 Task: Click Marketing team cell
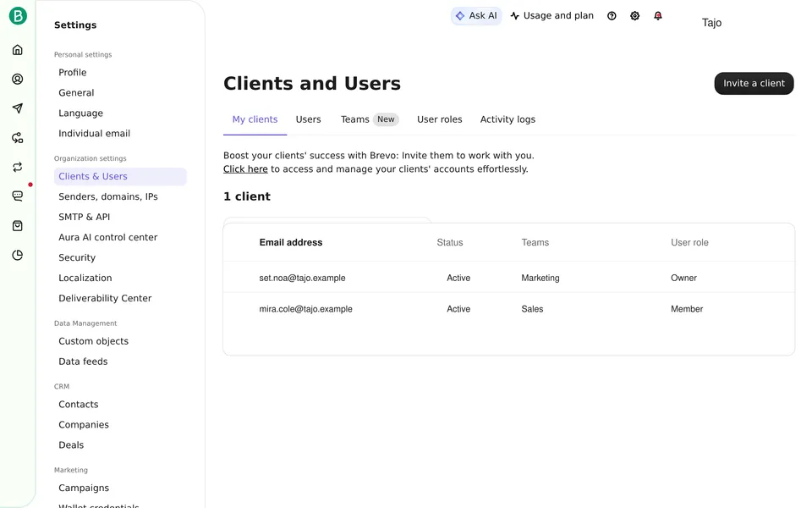click(x=540, y=278)
